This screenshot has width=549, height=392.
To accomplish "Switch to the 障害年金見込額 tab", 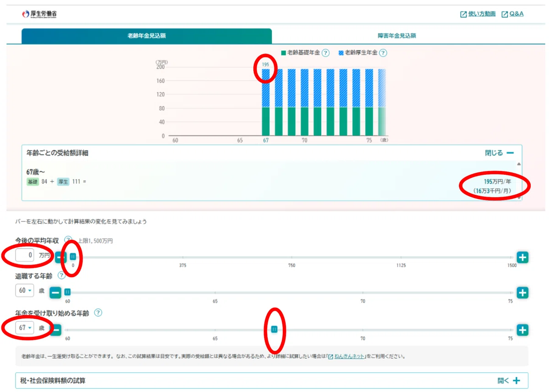I will (x=397, y=36).
